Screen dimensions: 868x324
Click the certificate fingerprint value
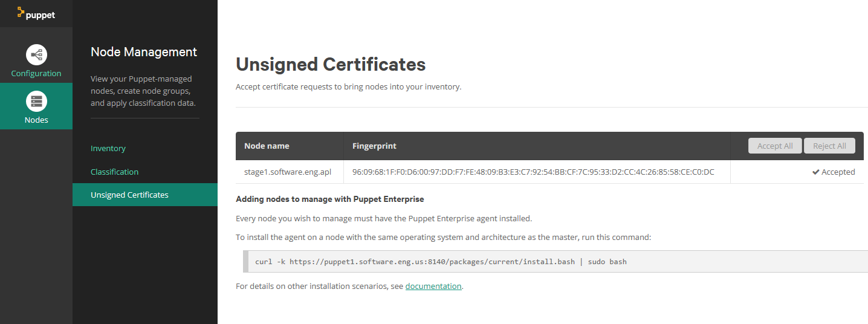pos(533,172)
